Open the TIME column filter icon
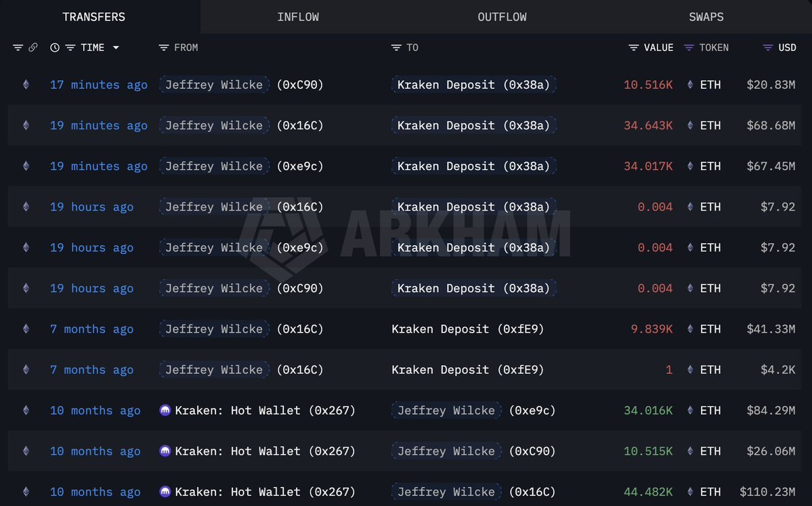 click(70, 47)
